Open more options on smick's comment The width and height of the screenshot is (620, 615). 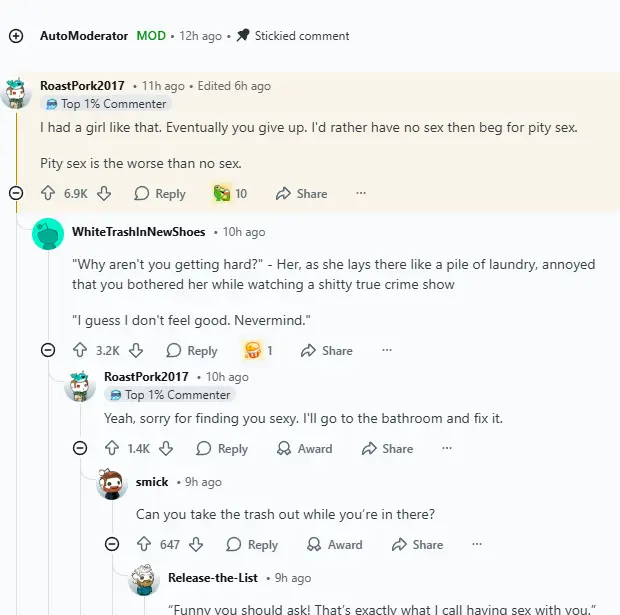[x=477, y=545]
